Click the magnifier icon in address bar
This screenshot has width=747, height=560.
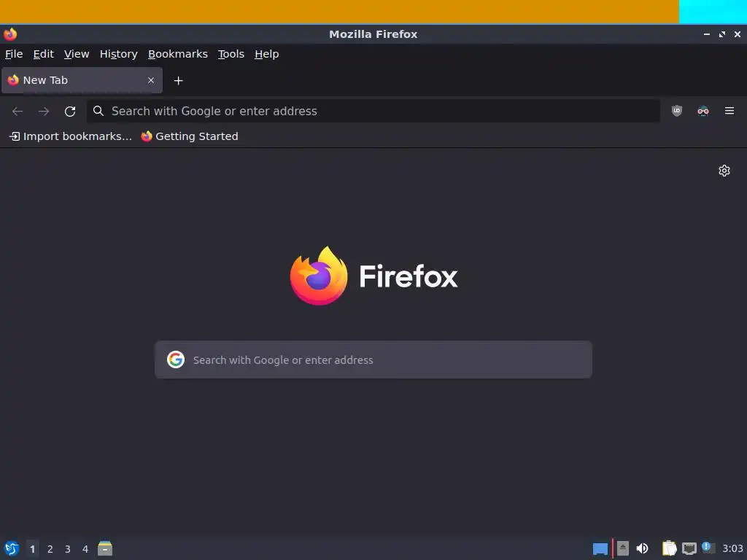[98, 111]
